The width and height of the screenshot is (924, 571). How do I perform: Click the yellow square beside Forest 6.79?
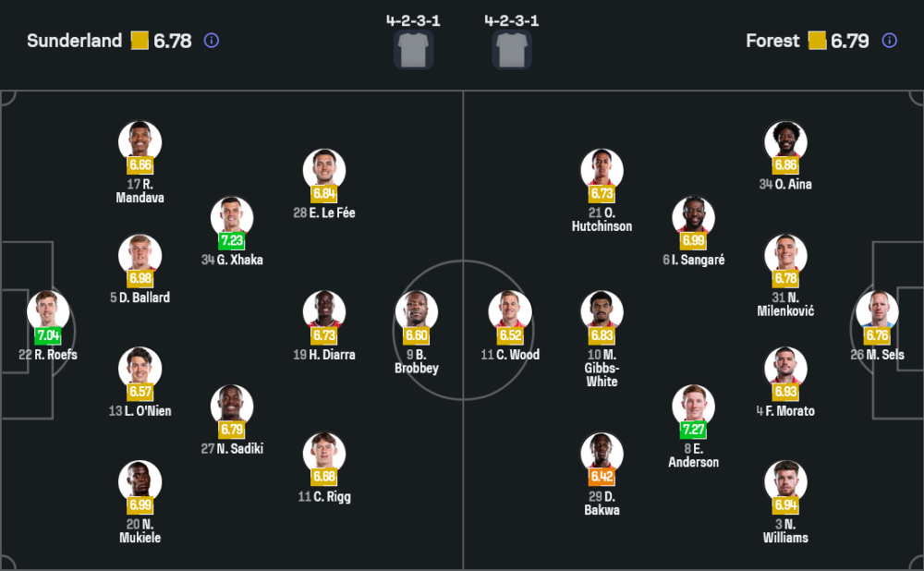point(817,41)
